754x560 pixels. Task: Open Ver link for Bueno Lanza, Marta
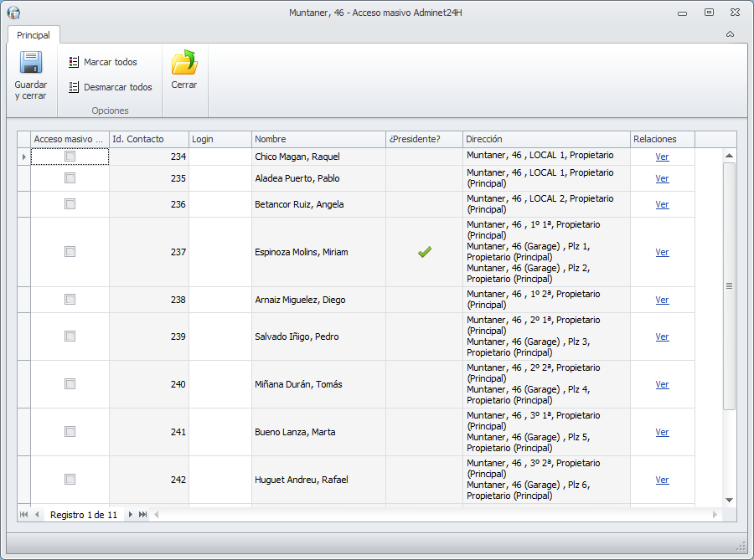pyautogui.click(x=662, y=432)
